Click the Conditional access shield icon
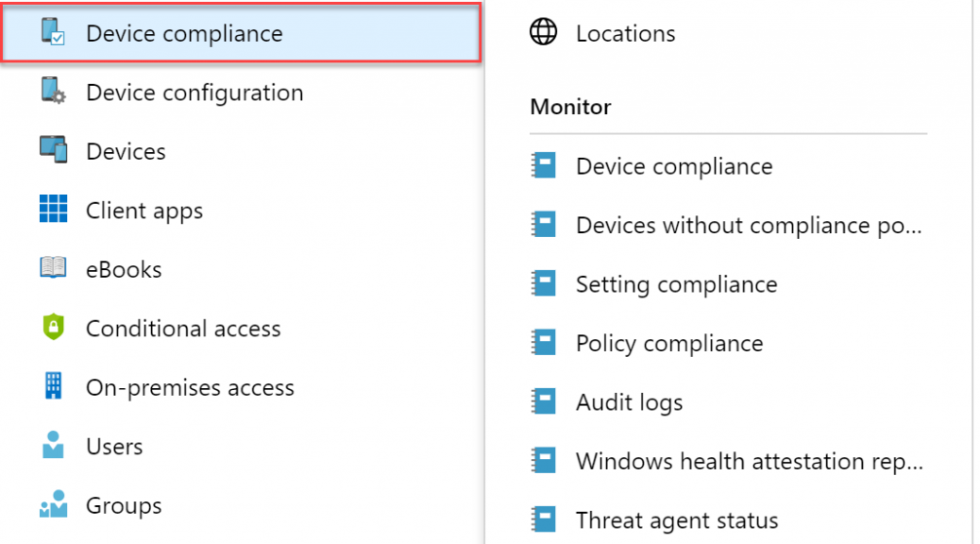 click(x=54, y=327)
